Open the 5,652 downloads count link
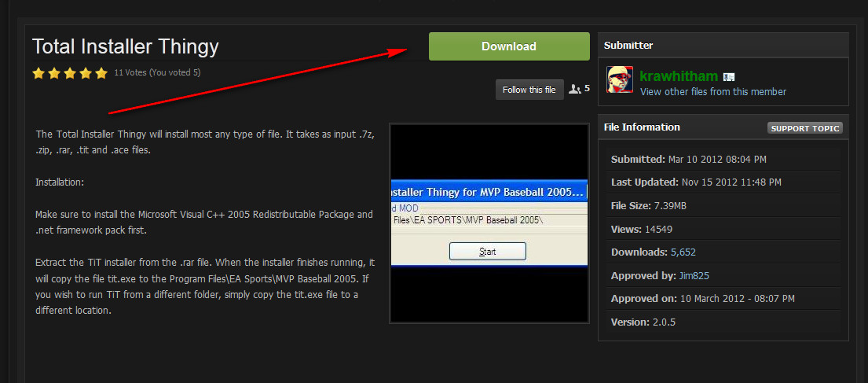 tap(683, 252)
